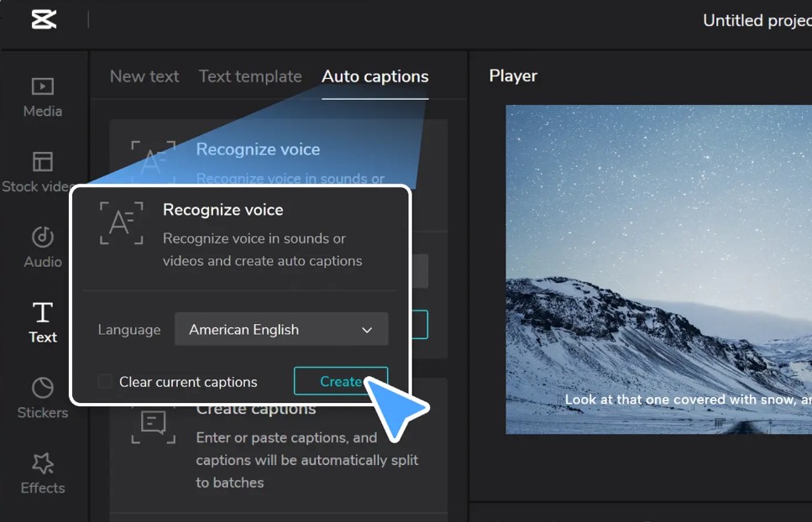This screenshot has height=522, width=812.
Task: Click the background Recognize voice card title
Action: coord(258,149)
